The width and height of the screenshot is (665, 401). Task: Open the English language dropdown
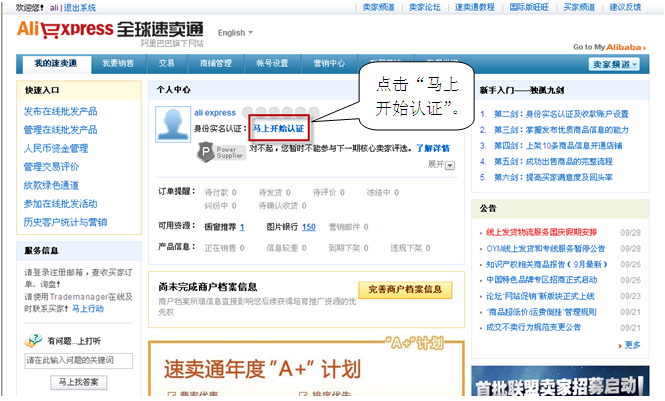pos(235,33)
